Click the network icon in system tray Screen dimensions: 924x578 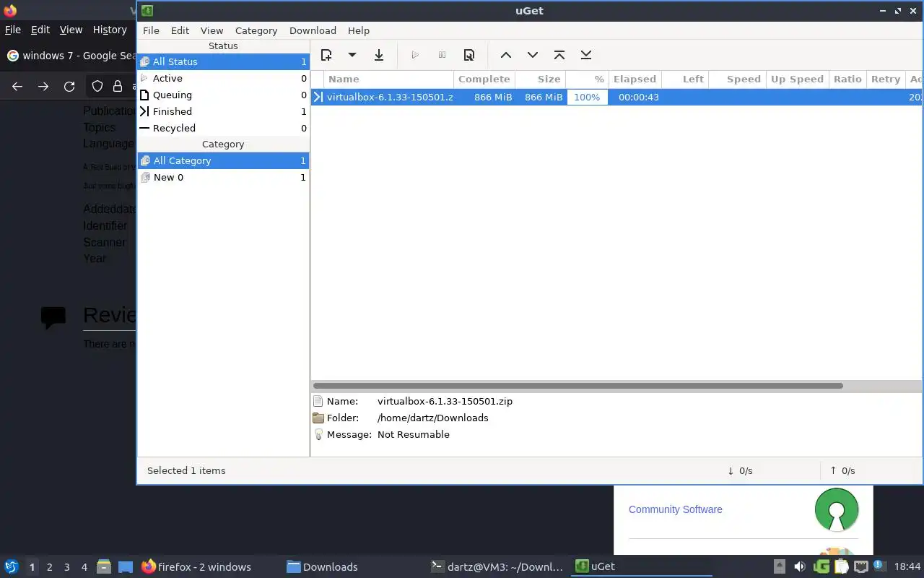[x=860, y=566]
